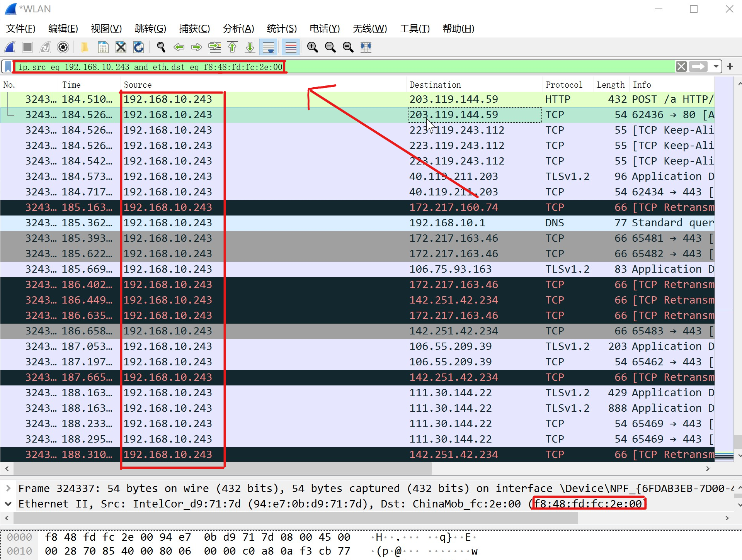Screen dimensions: 742x560
Task: Expand the Frame 324337 details row
Action: pyautogui.click(x=8, y=488)
